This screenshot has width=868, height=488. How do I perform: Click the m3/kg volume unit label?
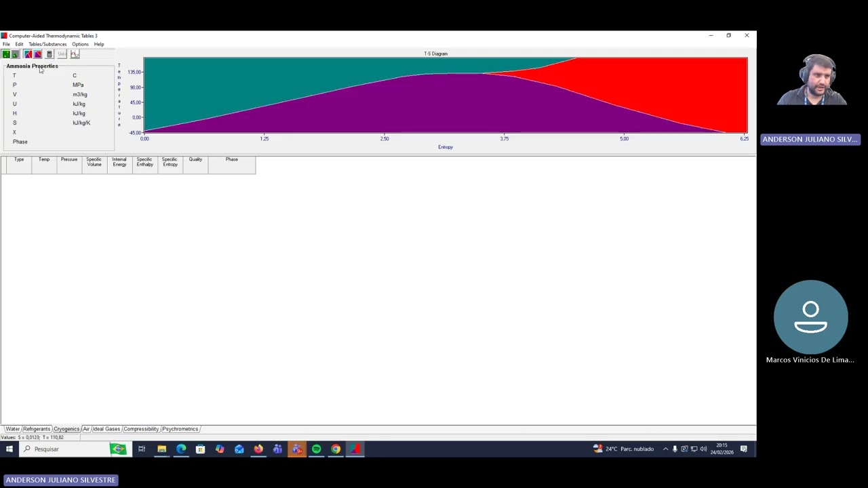tap(80, 94)
